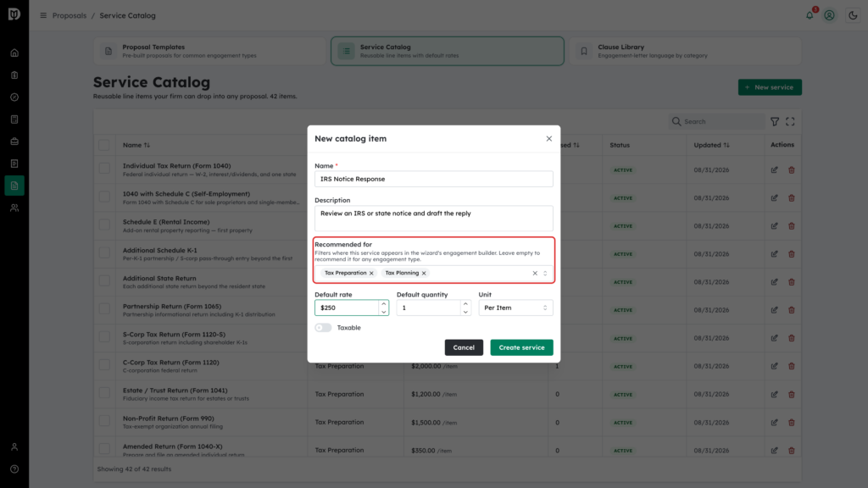Screen dimensions: 868x488
Task: Click the Default rate input field
Action: click(x=347, y=308)
